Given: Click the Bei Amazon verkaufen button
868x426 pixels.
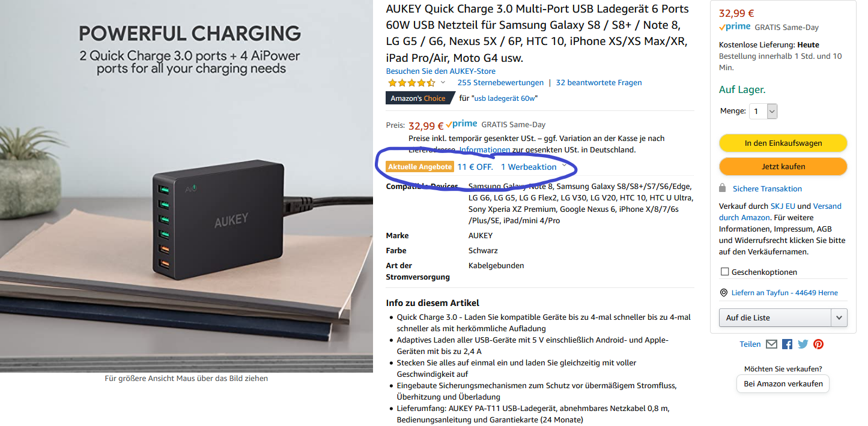Looking at the screenshot, I should (x=783, y=384).
